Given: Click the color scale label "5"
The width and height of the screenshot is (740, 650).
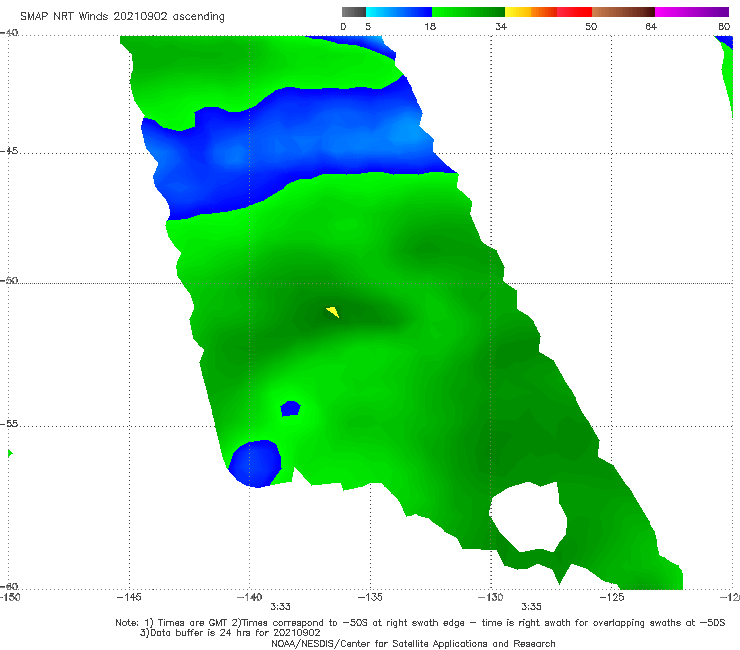Looking at the screenshot, I should (x=368, y=27).
